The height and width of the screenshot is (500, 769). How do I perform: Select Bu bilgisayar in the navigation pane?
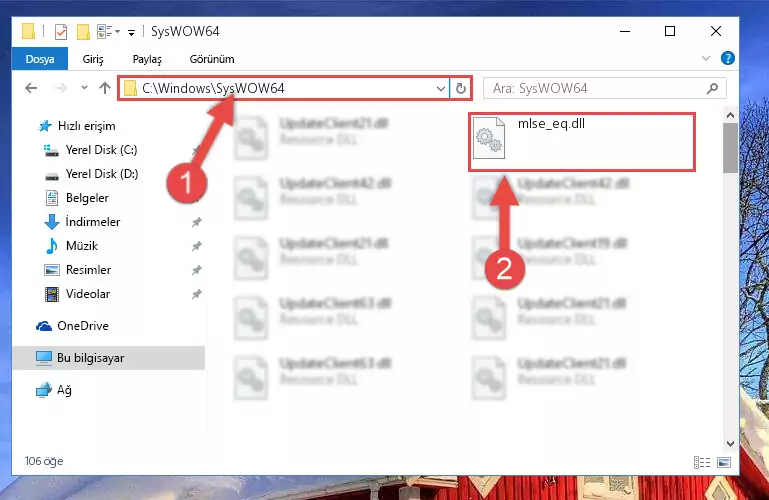point(90,358)
